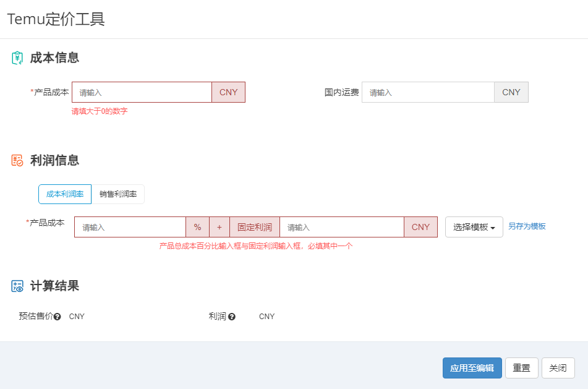Image resolution: width=588 pixels, height=389 pixels.
Task: Click the cost information section icon
Action: tap(17, 58)
